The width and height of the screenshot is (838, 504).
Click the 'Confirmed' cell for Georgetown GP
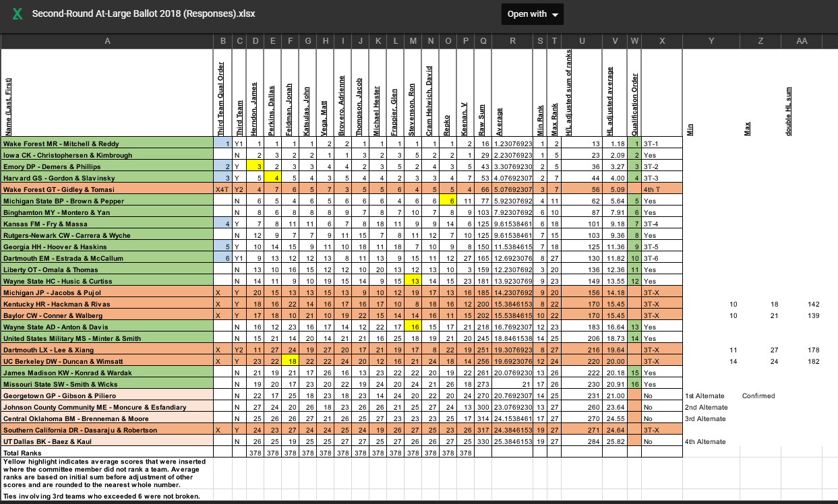point(758,396)
